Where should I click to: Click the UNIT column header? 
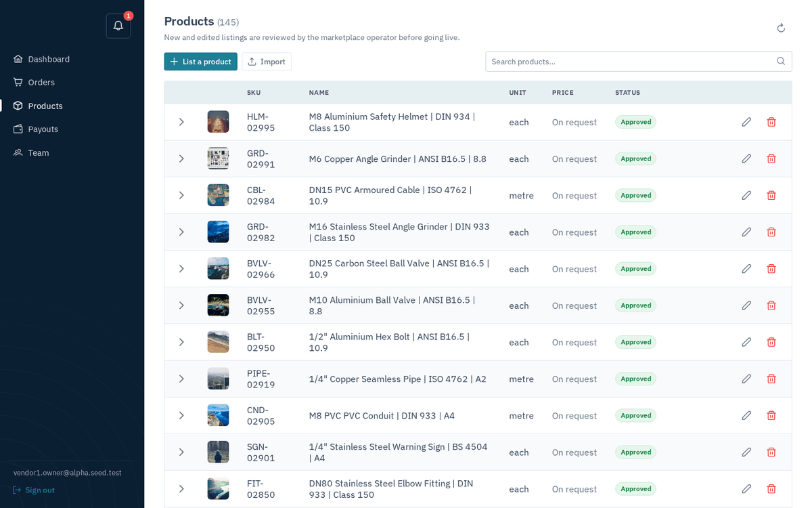(518, 92)
